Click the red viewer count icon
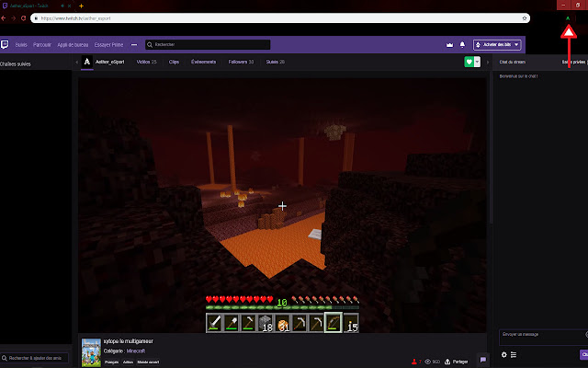The height and width of the screenshot is (368, 588). click(x=414, y=362)
